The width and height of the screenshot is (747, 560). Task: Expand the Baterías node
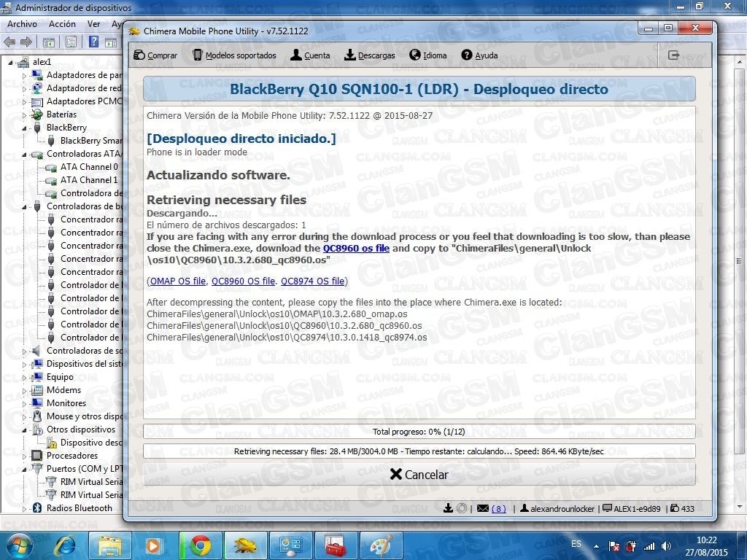click(x=24, y=114)
